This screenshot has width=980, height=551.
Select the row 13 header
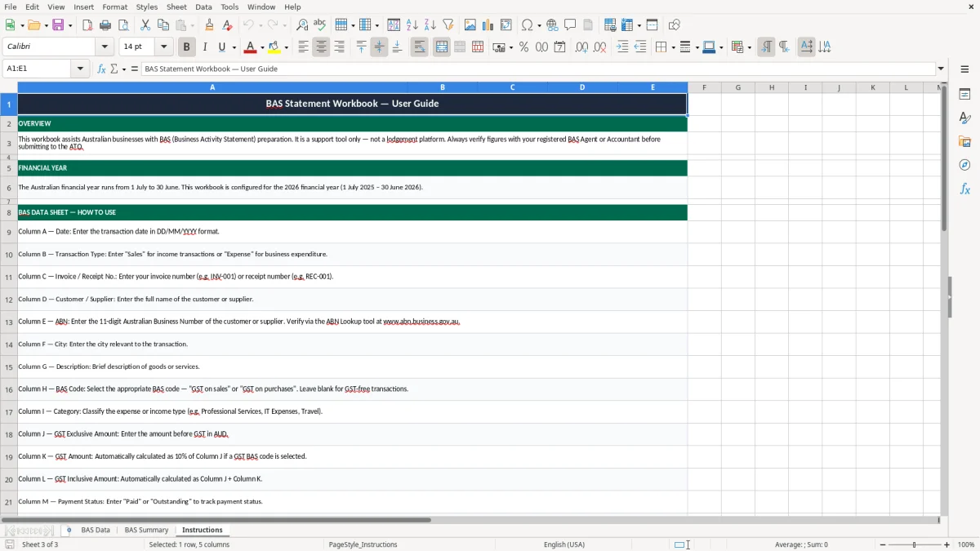pyautogui.click(x=9, y=322)
